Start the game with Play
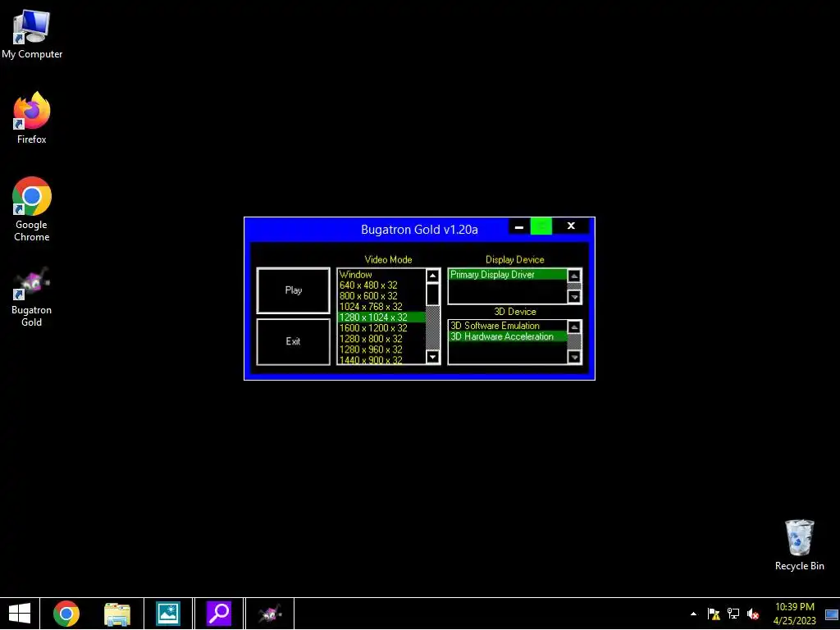Screen dimensions: 840x630 tap(293, 290)
